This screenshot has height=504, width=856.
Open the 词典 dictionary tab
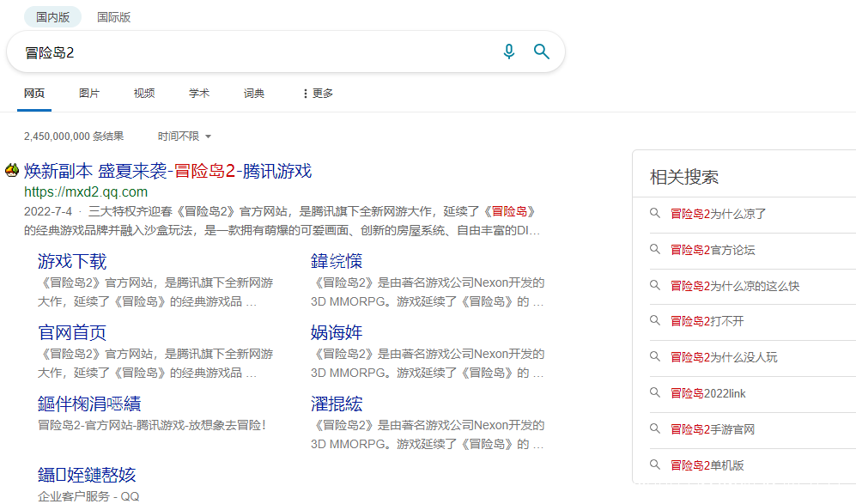click(254, 94)
